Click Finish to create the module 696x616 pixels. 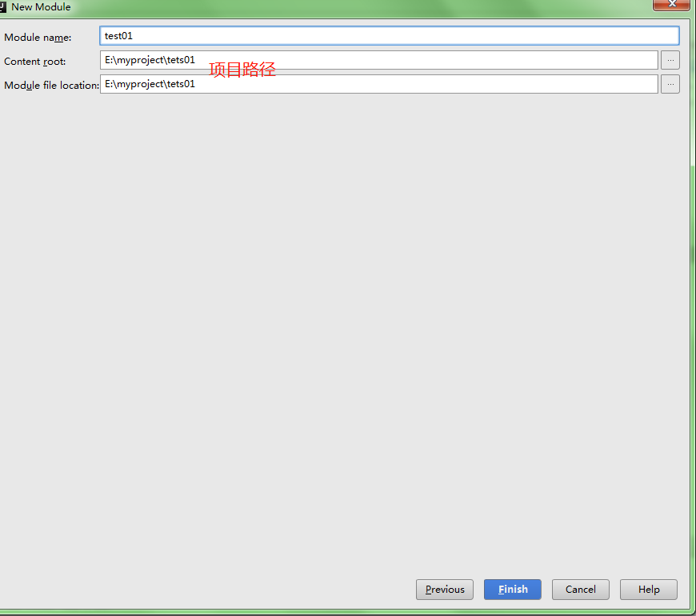click(513, 590)
